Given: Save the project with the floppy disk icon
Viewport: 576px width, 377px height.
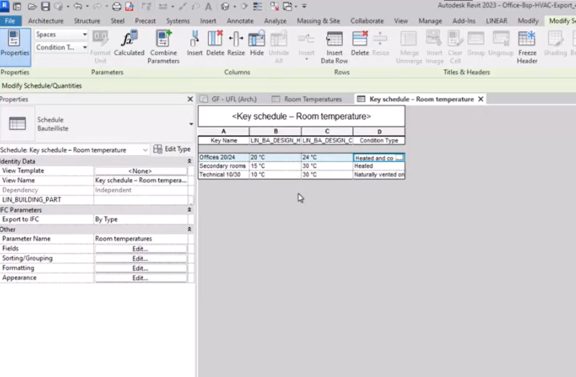Looking at the screenshot, I should point(45,6).
